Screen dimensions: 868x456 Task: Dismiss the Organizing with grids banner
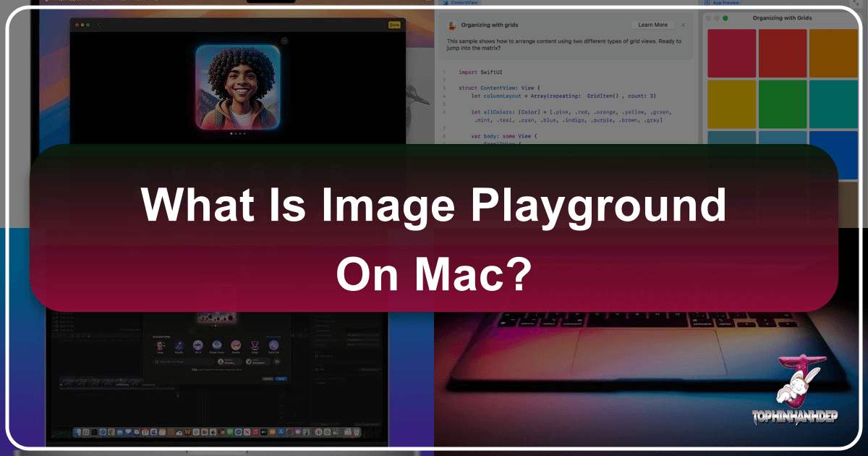tap(683, 25)
